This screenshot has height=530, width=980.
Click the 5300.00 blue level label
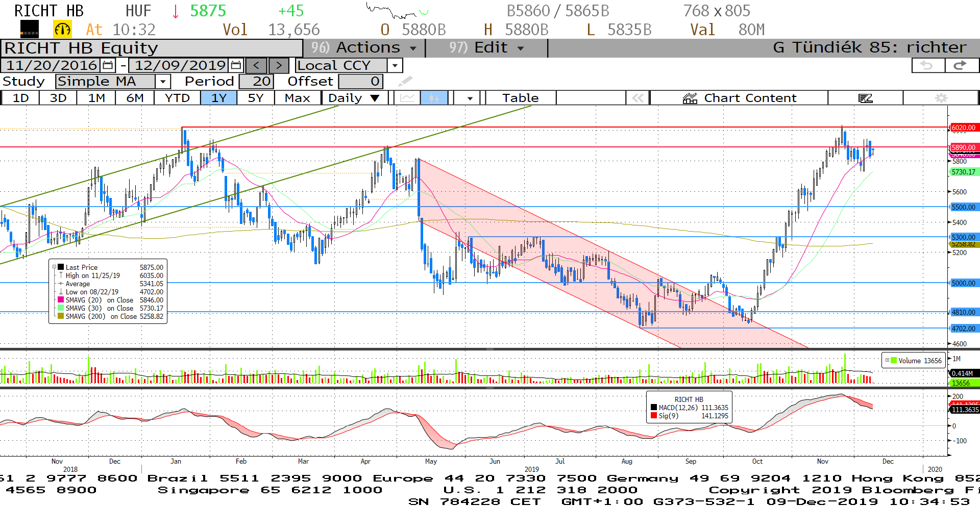(964, 237)
